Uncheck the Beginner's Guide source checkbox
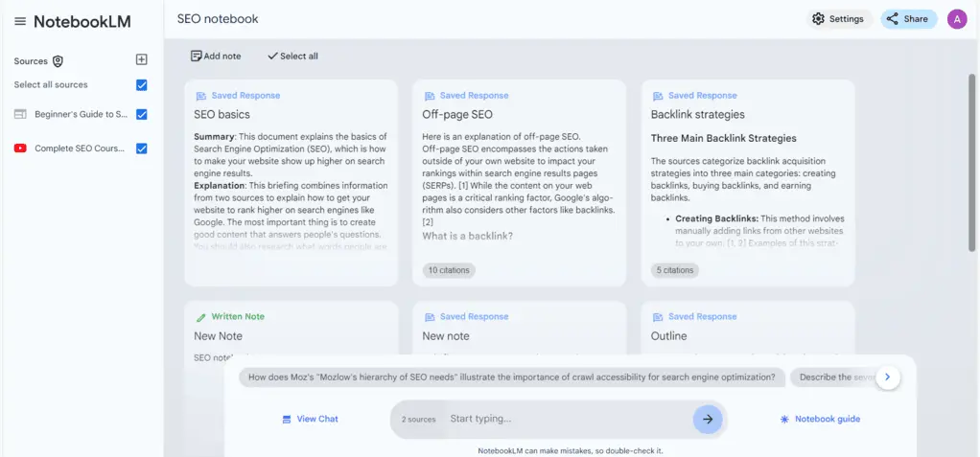 point(142,115)
